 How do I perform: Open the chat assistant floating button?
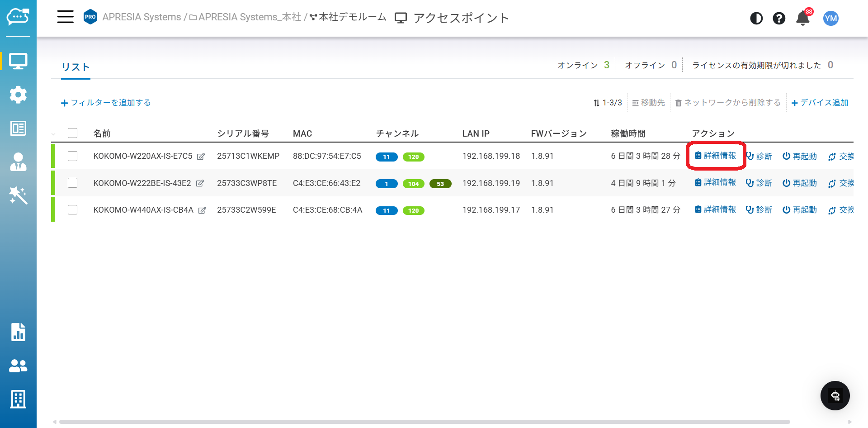835,395
